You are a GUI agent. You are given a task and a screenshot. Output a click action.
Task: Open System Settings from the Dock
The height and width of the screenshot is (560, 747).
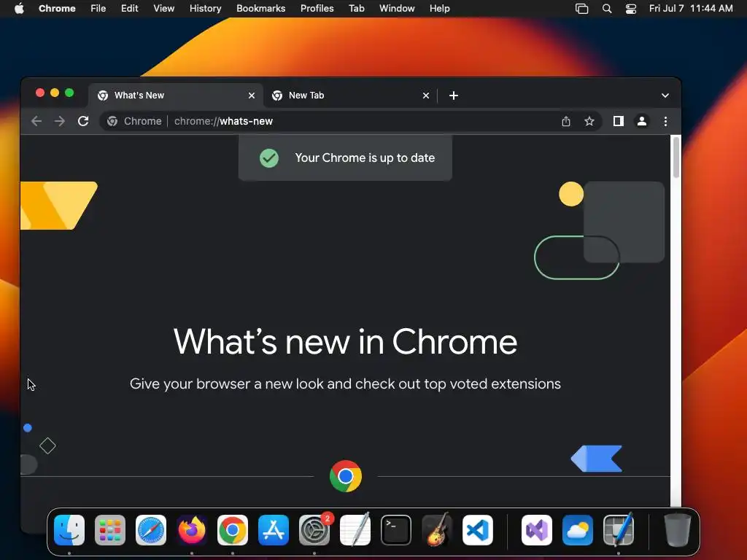point(314,530)
